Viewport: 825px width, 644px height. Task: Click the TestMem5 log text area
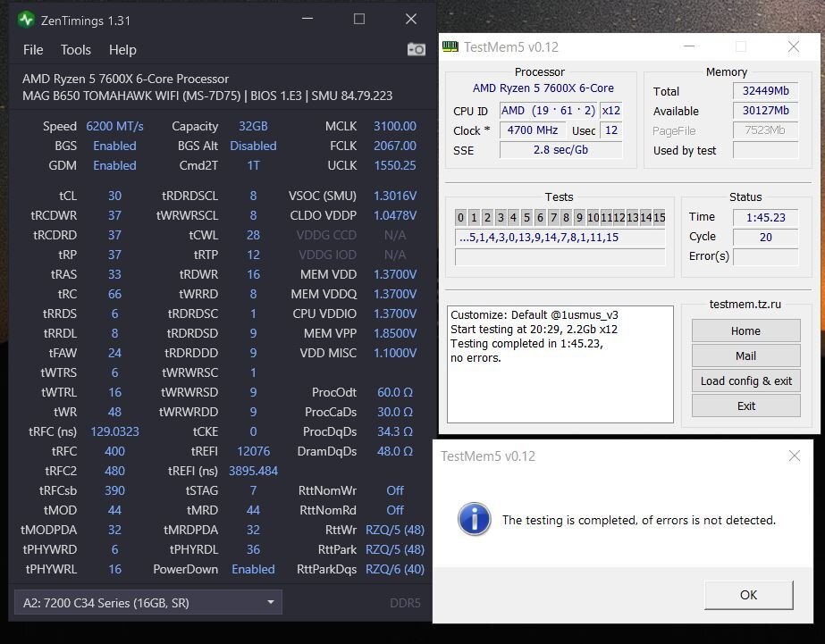click(x=560, y=364)
